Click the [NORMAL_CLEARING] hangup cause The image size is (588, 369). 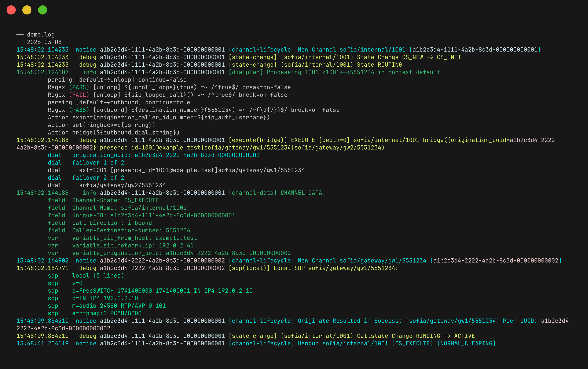[466, 344]
